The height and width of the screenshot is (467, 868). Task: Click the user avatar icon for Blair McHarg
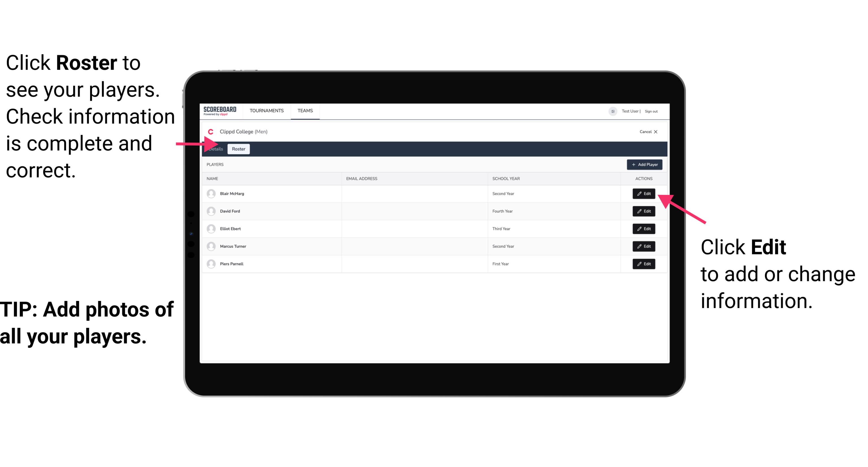(211, 193)
